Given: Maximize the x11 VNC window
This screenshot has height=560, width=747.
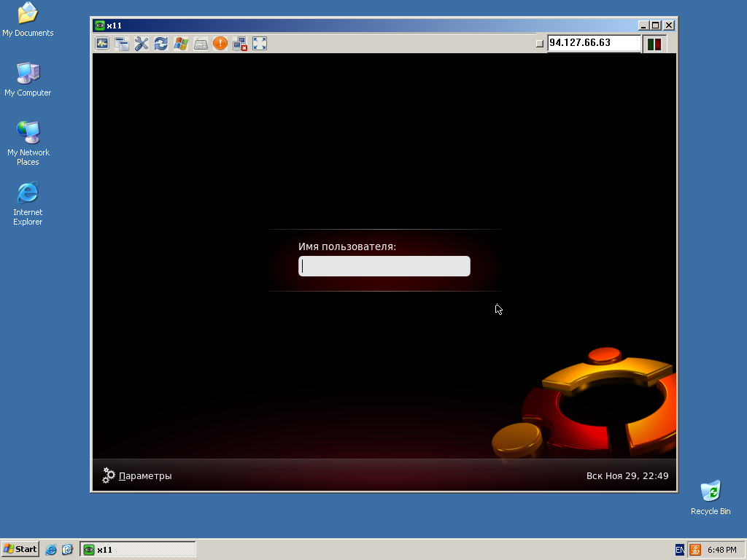Looking at the screenshot, I should tap(656, 26).
